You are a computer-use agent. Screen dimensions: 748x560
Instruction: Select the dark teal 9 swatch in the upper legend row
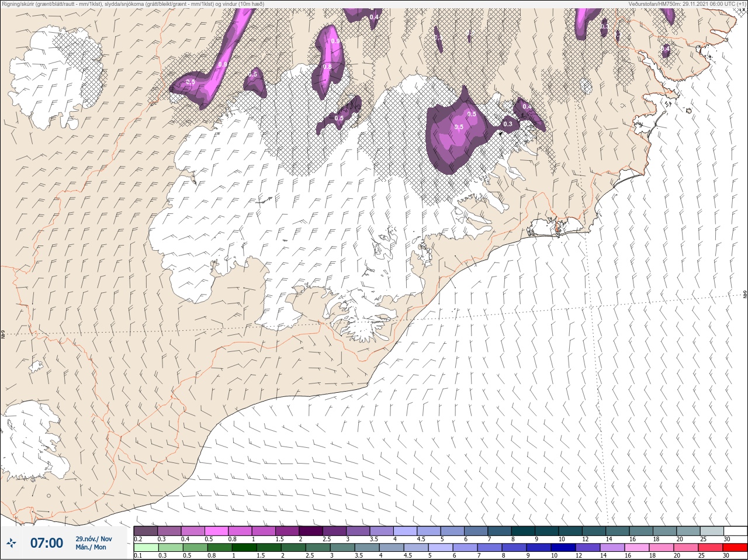point(546,531)
